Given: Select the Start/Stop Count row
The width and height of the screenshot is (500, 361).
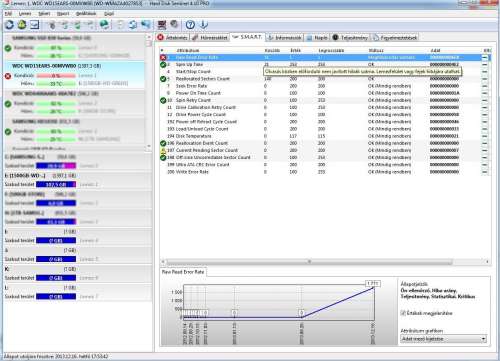Looking at the screenshot, I should click(x=325, y=72).
